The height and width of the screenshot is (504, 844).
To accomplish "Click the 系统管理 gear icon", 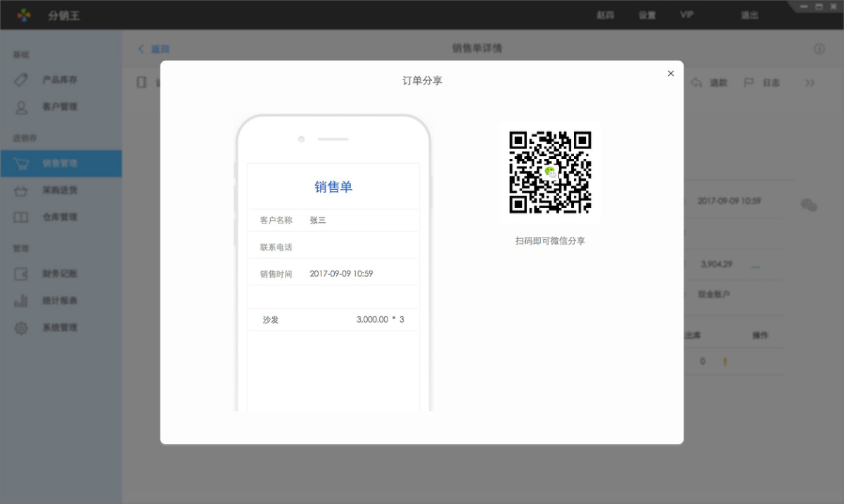I will 21,328.
